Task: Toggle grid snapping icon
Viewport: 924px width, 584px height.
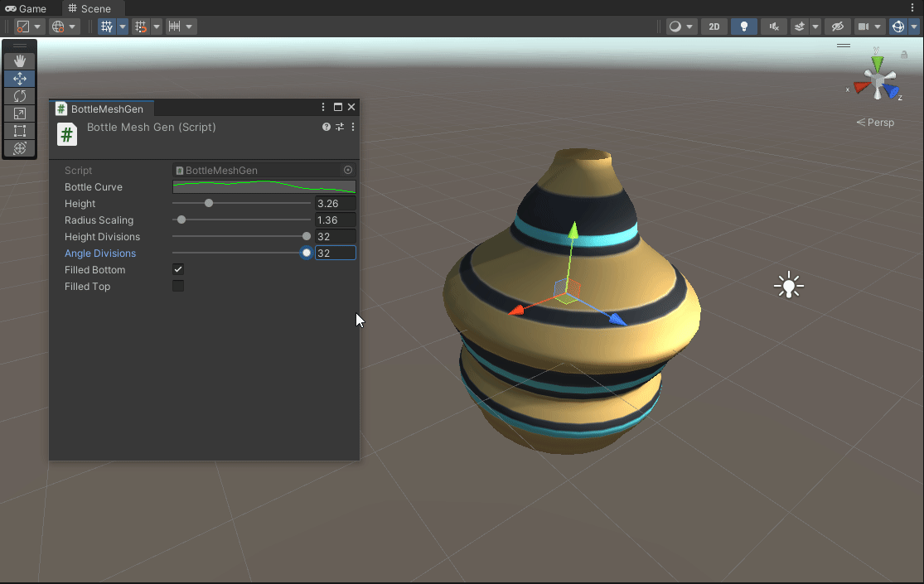Action: [140, 27]
